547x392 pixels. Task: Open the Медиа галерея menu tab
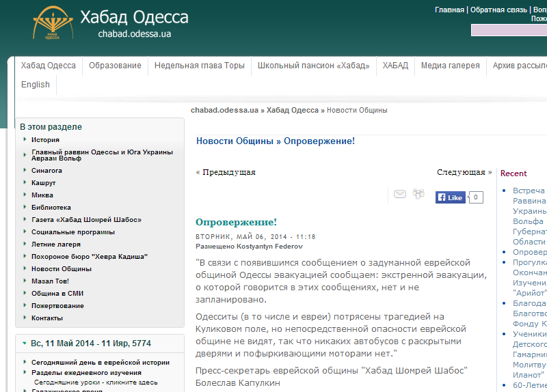point(450,66)
